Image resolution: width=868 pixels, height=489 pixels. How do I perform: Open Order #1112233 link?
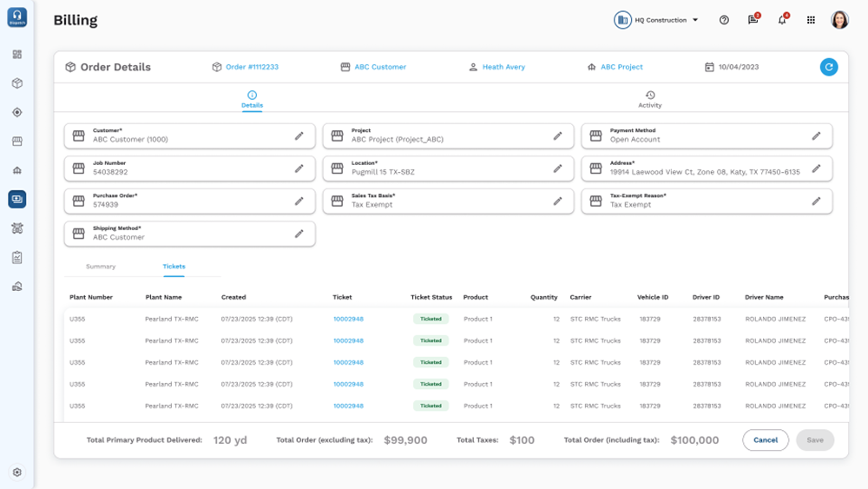coord(252,67)
